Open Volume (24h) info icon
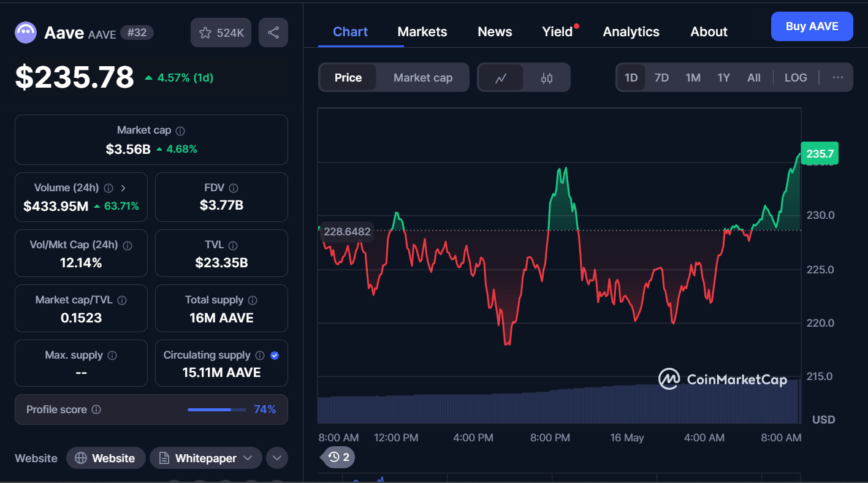This screenshot has height=483, width=868. 108,188
